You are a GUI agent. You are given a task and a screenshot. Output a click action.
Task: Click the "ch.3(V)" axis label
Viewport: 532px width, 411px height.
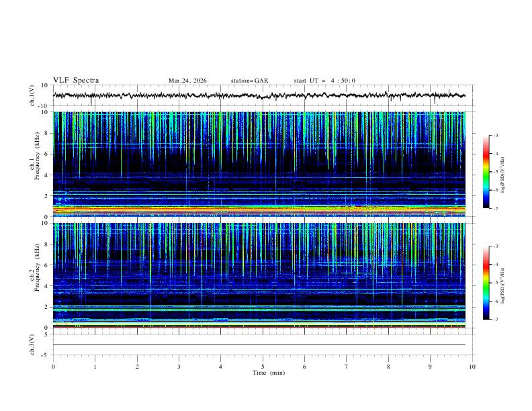(x=32, y=345)
